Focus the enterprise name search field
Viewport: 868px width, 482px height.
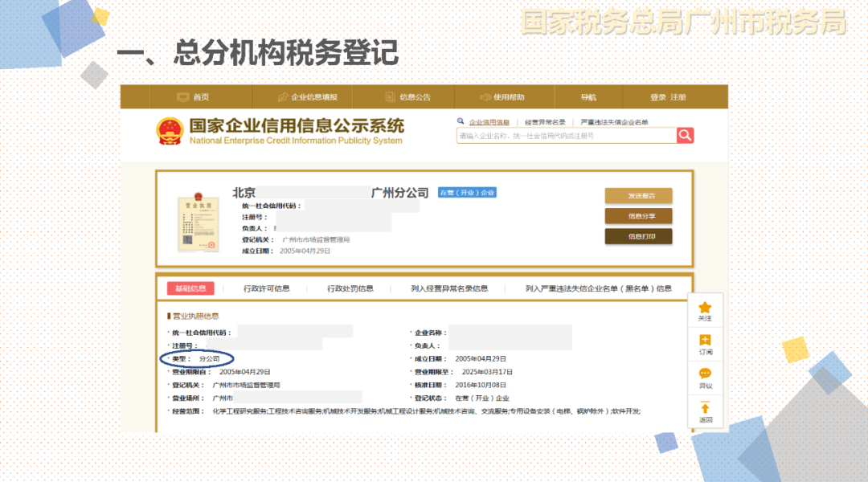pos(567,136)
